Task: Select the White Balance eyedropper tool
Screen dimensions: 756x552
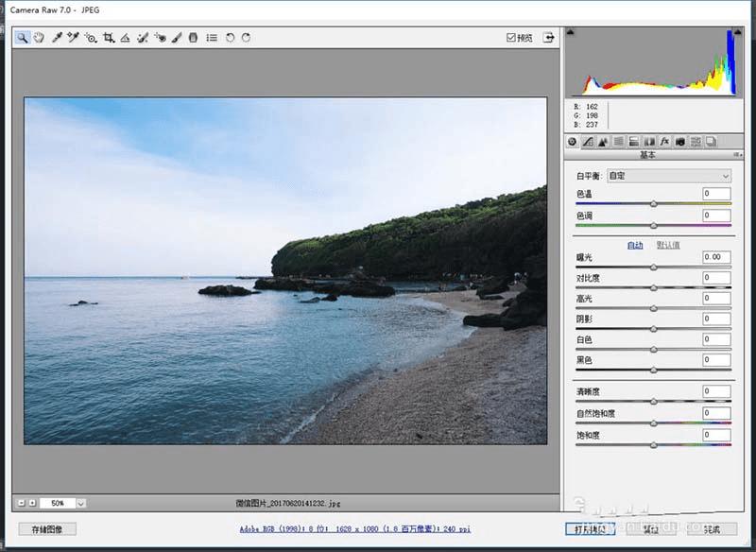Action: click(57, 38)
